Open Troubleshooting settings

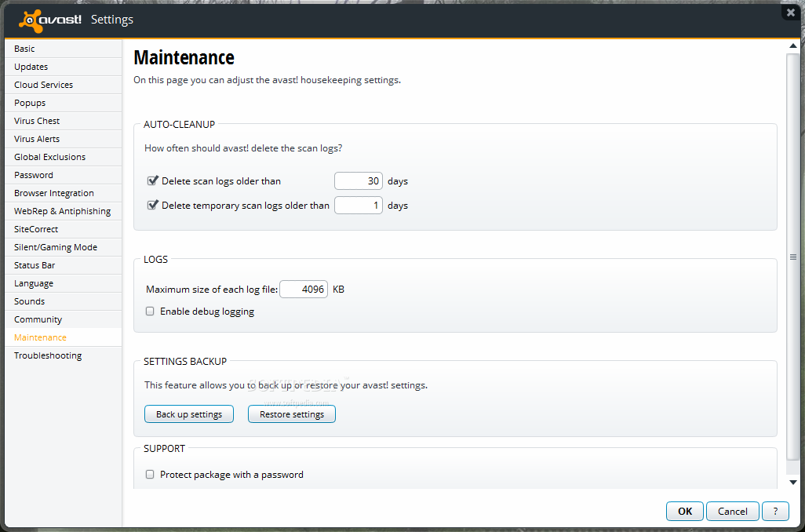click(x=64, y=355)
